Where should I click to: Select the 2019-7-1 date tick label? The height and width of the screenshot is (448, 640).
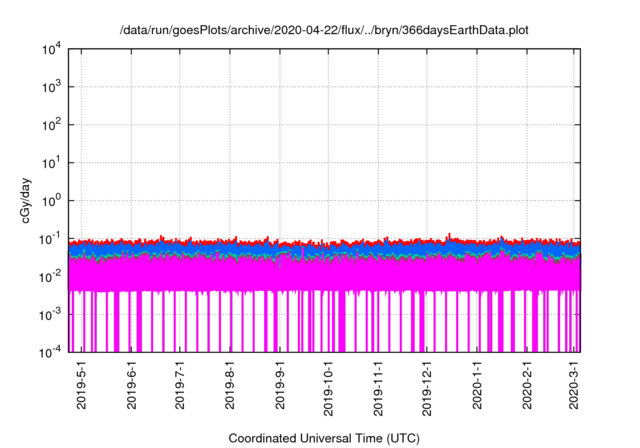(x=180, y=385)
